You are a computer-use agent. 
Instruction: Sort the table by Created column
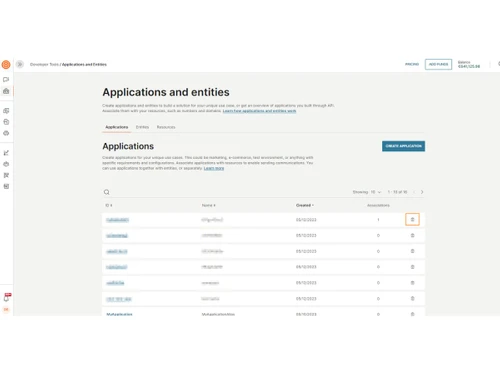[x=305, y=205]
